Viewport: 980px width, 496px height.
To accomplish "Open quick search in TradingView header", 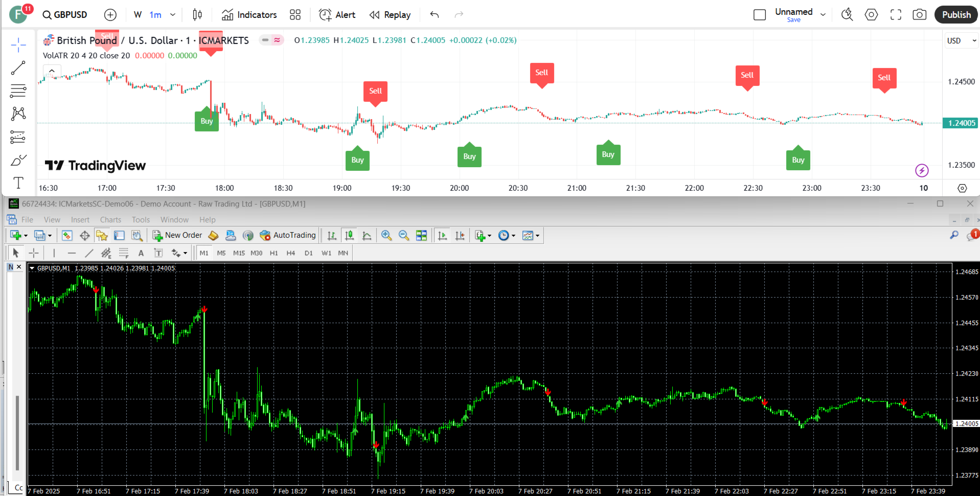I will click(847, 15).
